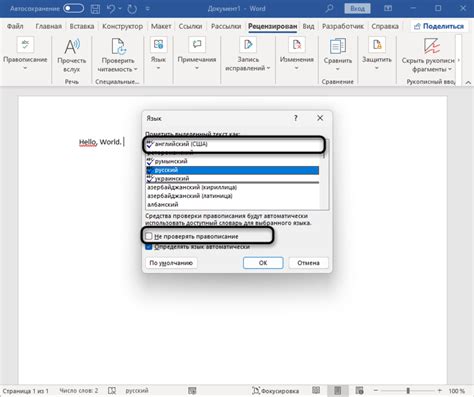Click the Focus mode (Фокусировка) status icon
The width and height of the screenshot is (474, 397).
pos(256,390)
